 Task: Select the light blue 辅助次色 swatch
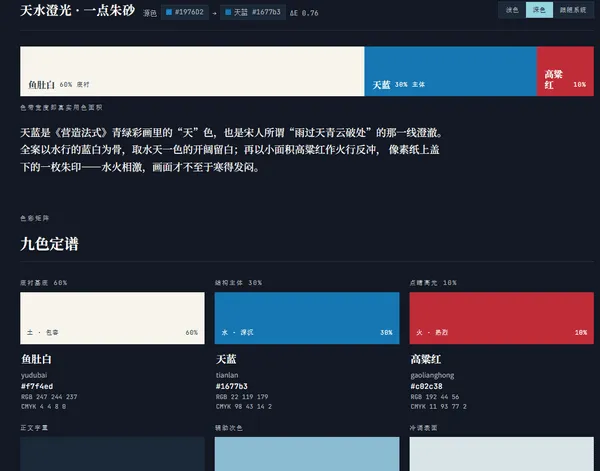coord(307,454)
